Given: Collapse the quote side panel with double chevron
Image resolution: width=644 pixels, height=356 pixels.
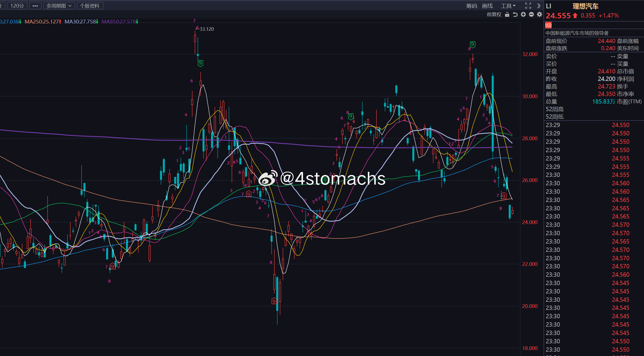Looking at the screenshot, I should (x=539, y=6).
